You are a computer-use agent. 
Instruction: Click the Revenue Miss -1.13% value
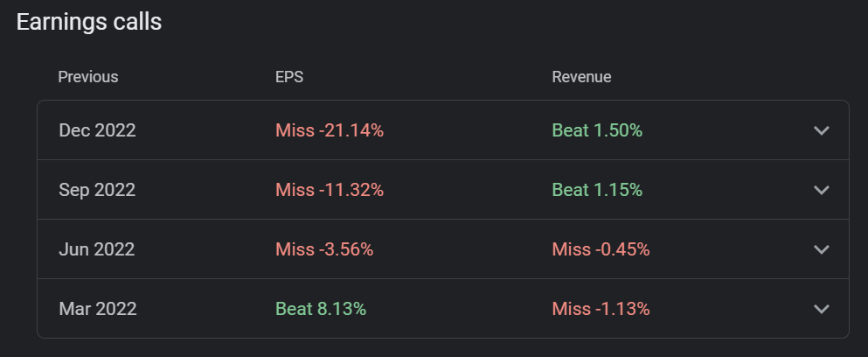(x=601, y=309)
